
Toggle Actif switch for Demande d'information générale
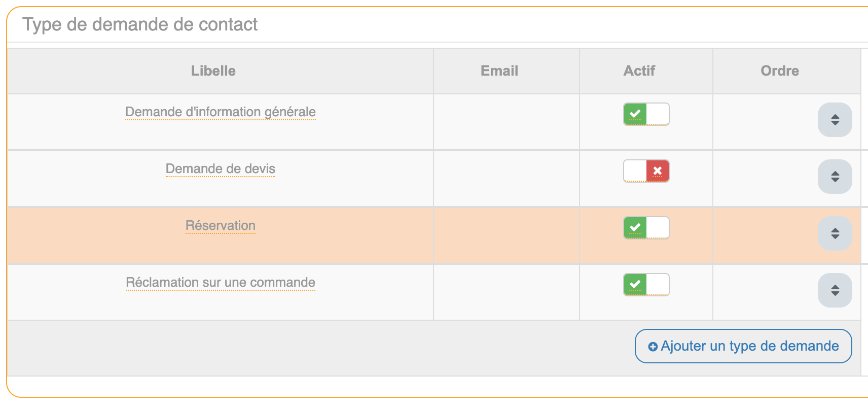(646, 114)
